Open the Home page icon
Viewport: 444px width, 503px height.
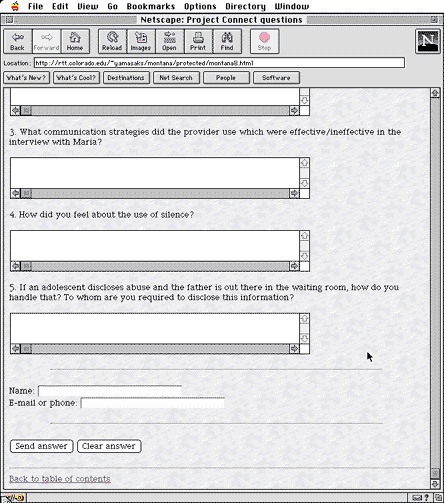(75, 41)
